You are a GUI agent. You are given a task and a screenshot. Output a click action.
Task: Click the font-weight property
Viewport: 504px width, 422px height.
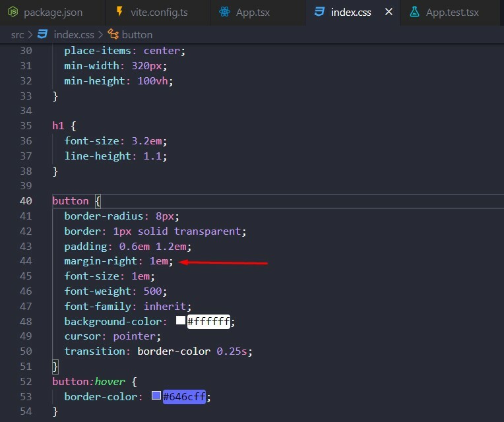pos(98,291)
